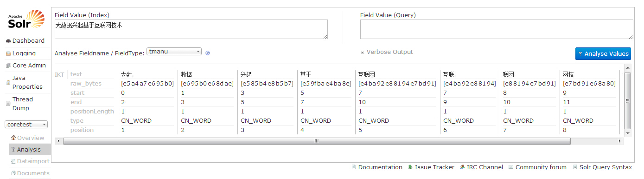
Task: Open the Dashboard page
Action: pos(26,41)
